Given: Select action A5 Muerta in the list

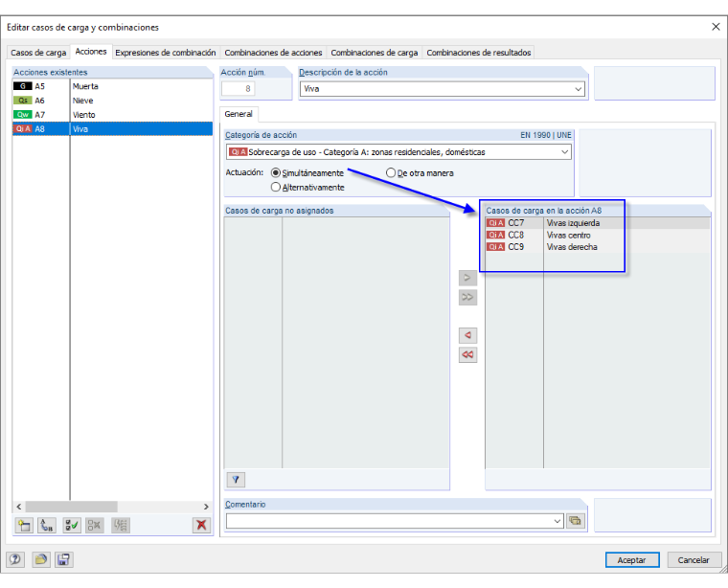Looking at the screenshot, I should (x=113, y=86).
